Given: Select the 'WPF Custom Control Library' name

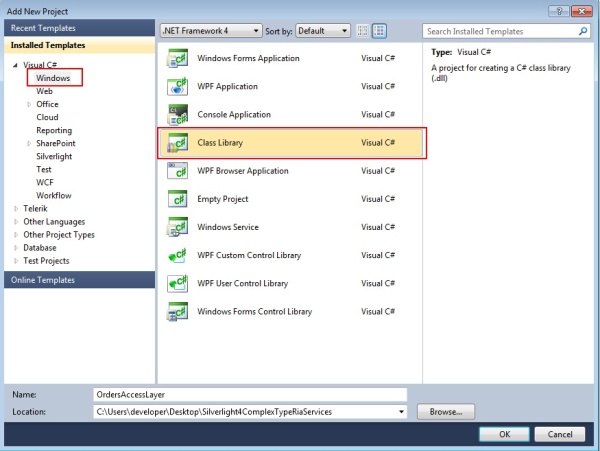Looking at the screenshot, I should (249, 255).
